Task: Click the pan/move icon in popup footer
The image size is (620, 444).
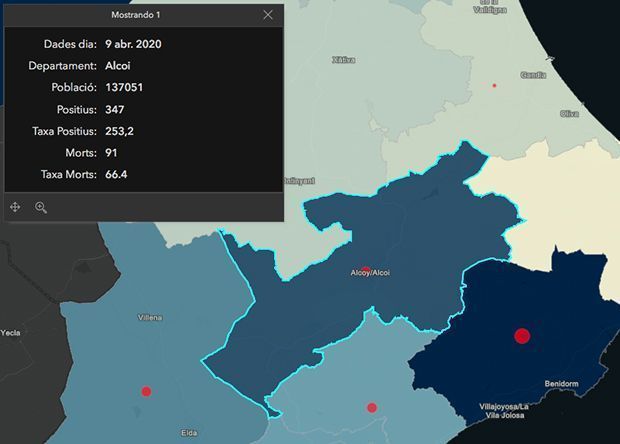Action: (x=16, y=207)
